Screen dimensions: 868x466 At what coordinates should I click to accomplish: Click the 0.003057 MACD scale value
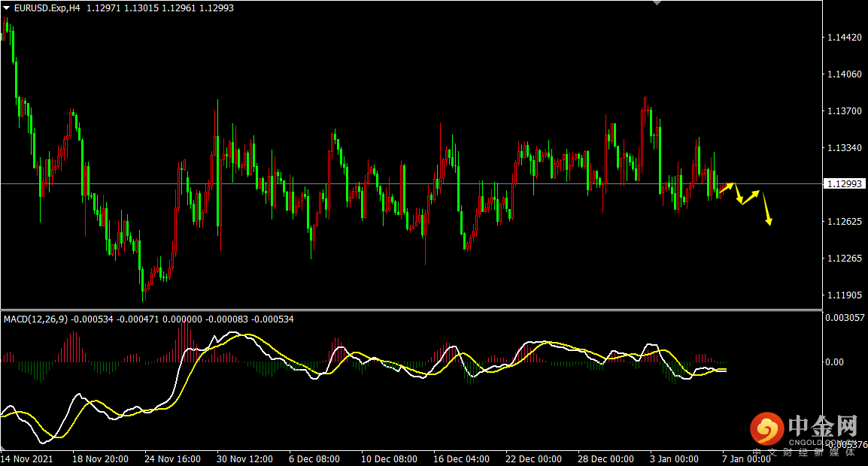(844, 319)
